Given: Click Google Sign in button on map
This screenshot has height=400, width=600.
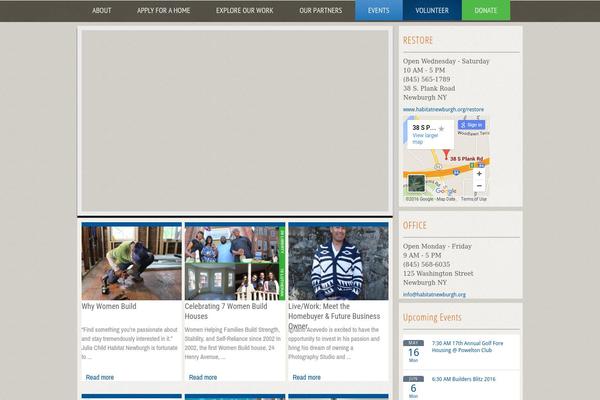Looking at the screenshot, I should pyautogui.click(x=471, y=125).
